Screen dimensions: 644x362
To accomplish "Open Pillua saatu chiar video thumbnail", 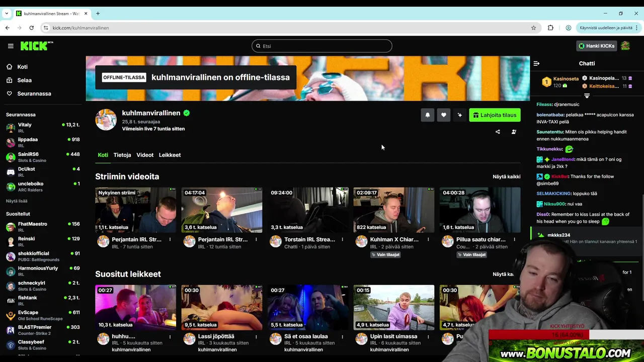I will (x=480, y=210).
